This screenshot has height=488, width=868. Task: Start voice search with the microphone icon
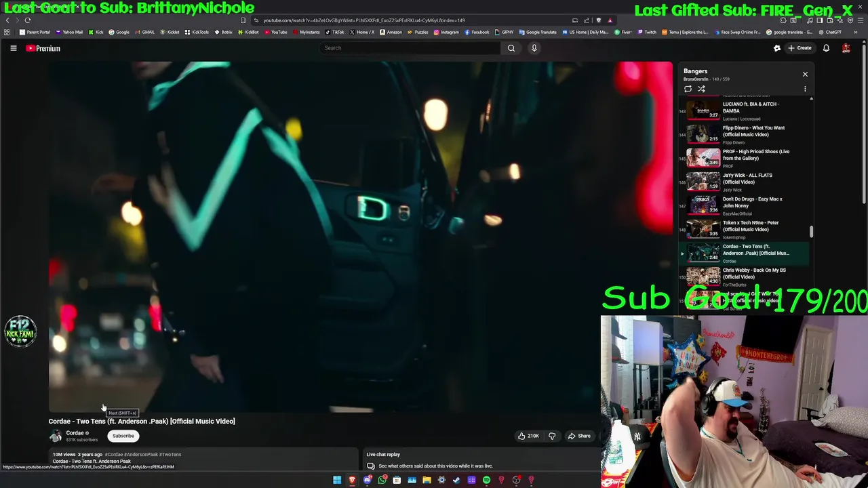coord(534,48)
